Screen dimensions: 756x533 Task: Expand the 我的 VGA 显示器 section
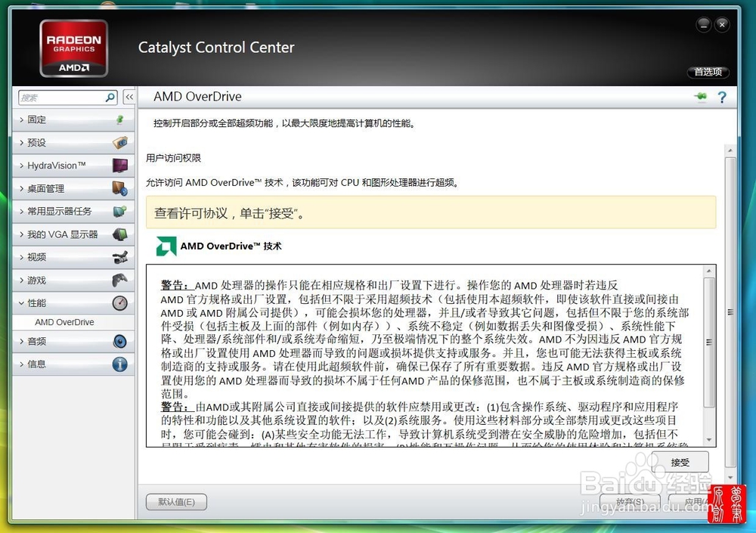pos(73,234)
